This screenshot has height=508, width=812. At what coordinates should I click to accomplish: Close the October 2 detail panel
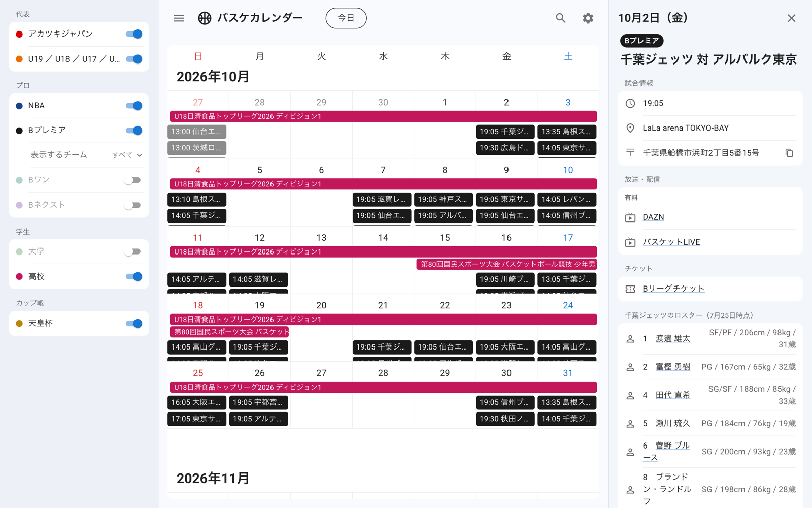(791, 18)
